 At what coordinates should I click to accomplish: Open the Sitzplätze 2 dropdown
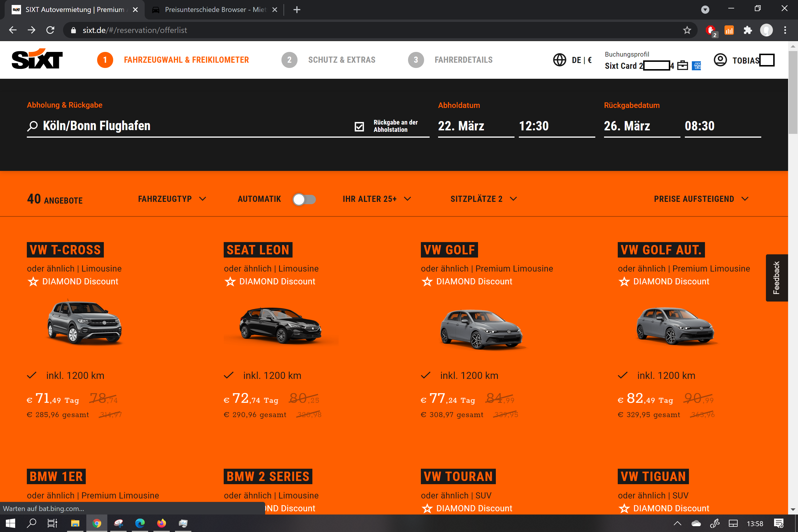coord(484,199)
